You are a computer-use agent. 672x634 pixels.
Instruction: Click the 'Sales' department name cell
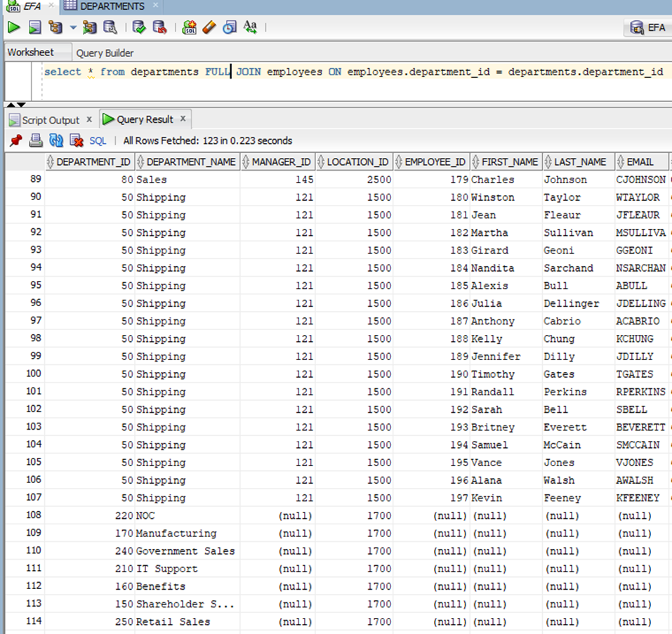(x=187, y=180)
